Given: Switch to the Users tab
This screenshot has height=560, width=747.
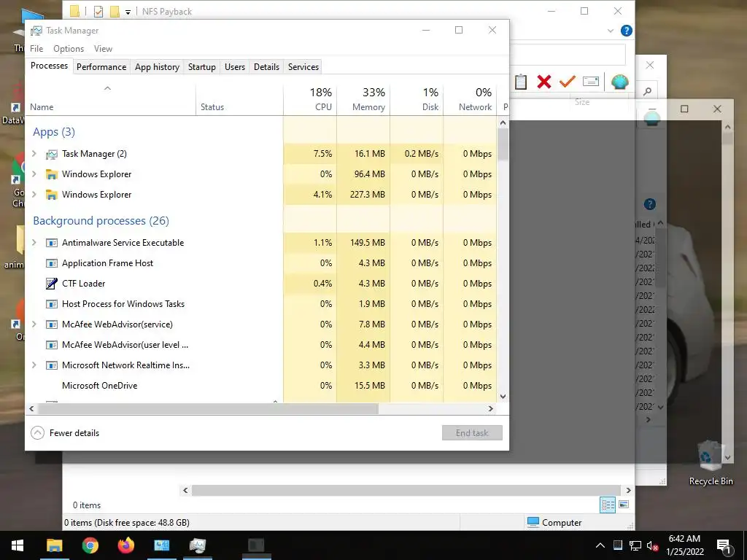Looking at the screenshot, I should click(235, 67).
